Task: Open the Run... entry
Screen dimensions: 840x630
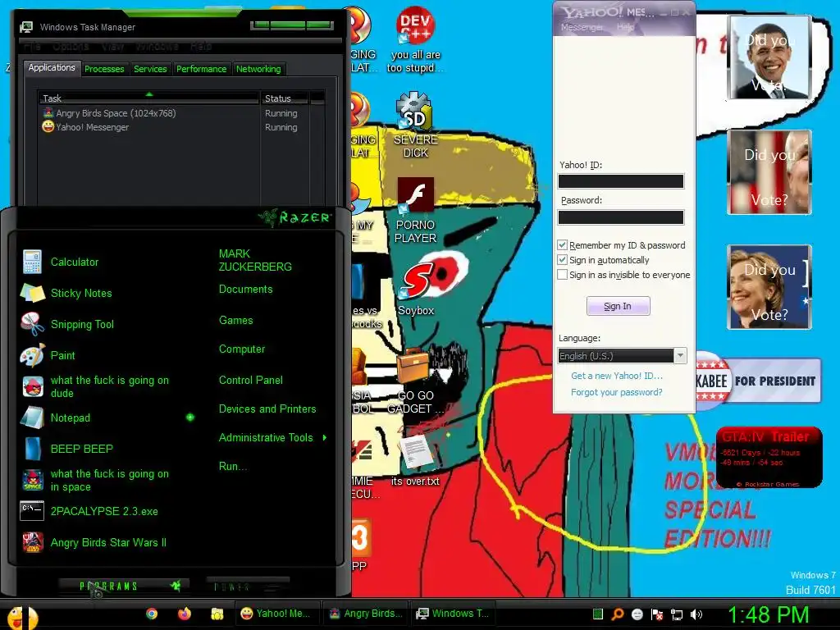Action: [x=232, y=466]
